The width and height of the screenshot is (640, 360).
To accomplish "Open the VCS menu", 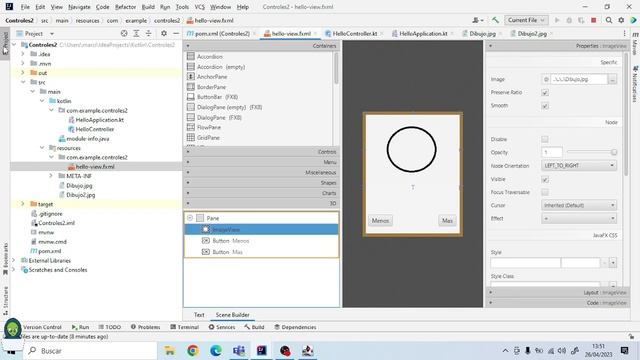I will point(200,7).
